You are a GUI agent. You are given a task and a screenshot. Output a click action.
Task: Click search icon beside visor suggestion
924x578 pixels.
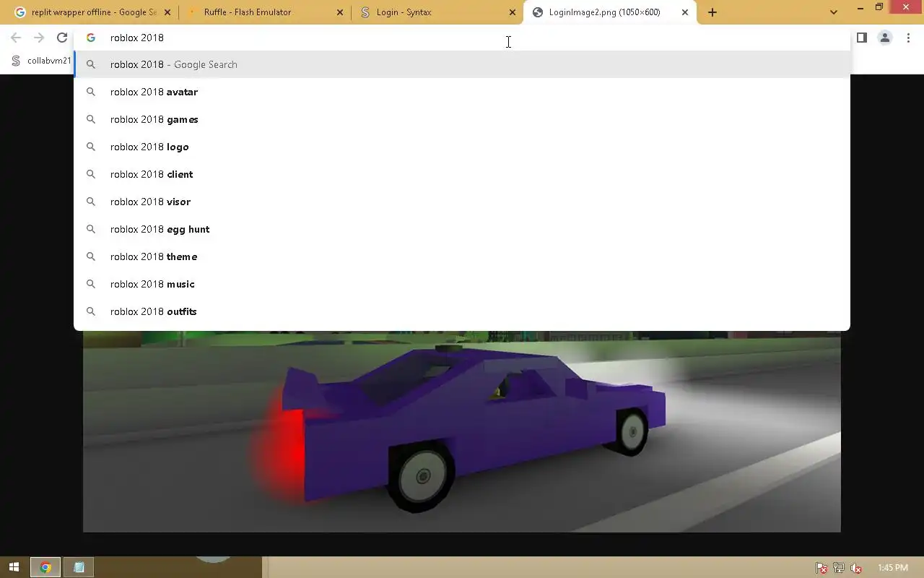pos(91,202)
